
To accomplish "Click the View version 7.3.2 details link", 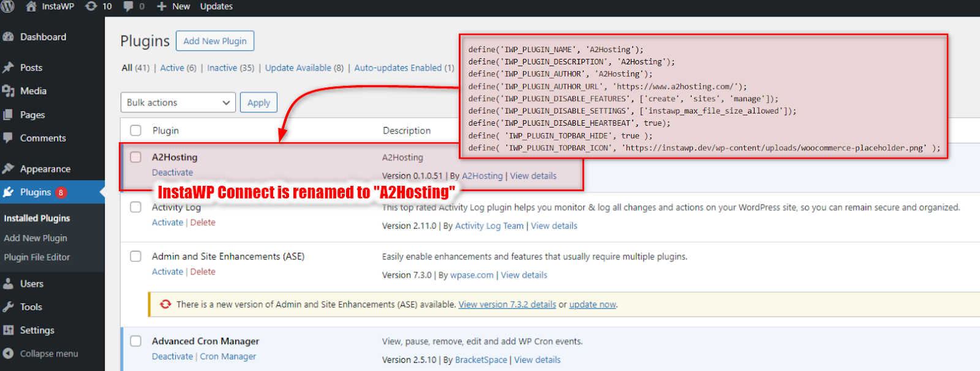I will click(507, 305).
